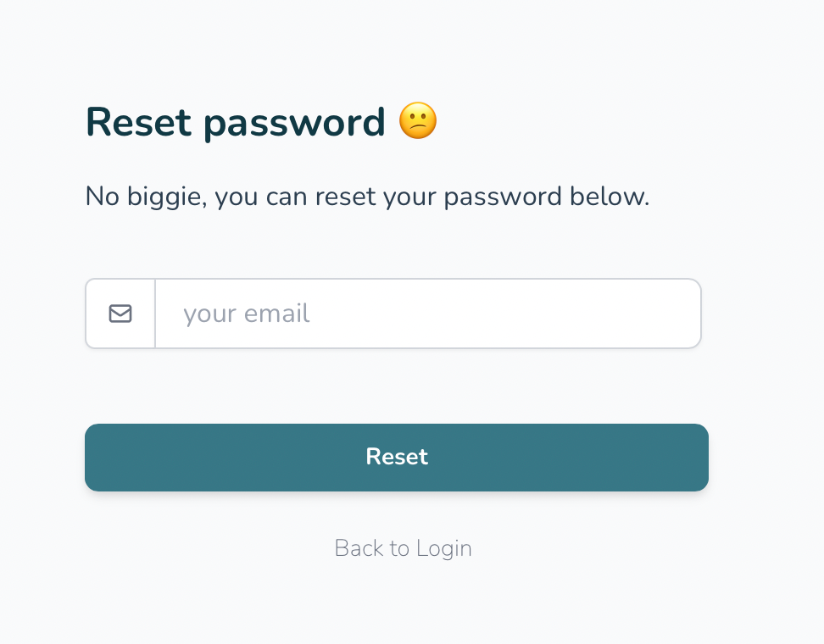Place the cursor in the email text box
The image size is (824, 644).
tap(427, 314)
